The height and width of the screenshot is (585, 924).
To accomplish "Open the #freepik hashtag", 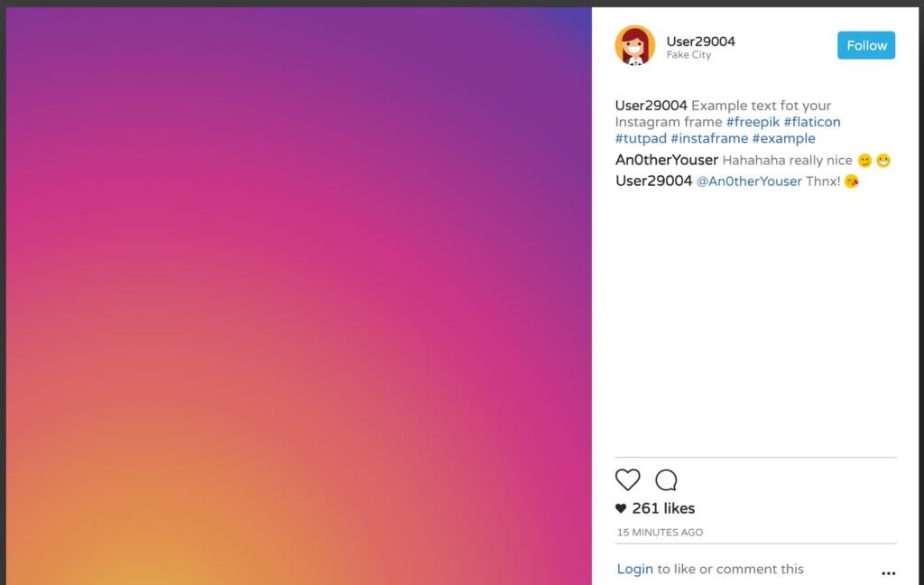I will [753, 122].
